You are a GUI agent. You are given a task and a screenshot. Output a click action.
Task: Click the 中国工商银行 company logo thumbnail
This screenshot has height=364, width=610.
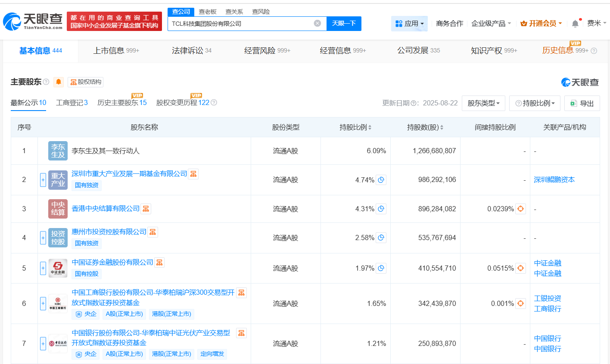tap(58, 303)
